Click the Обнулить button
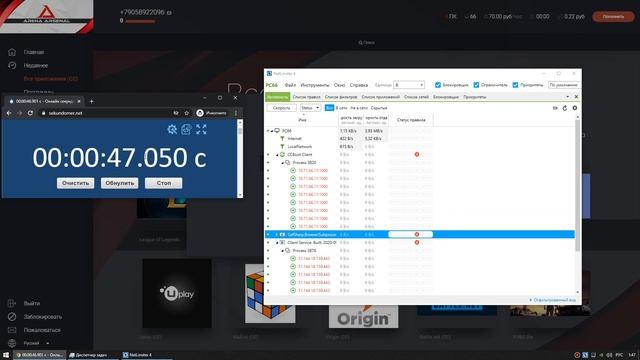The width and height of the screenshot is (640, 360). pyautogui.click(x=120, y=183)
